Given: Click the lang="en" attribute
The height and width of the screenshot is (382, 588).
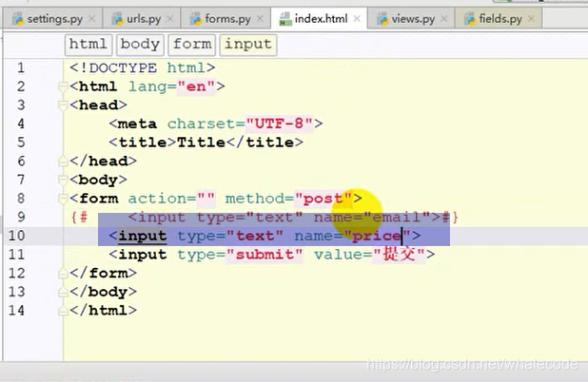Looking at the screenshot, I should pos(172,86).
